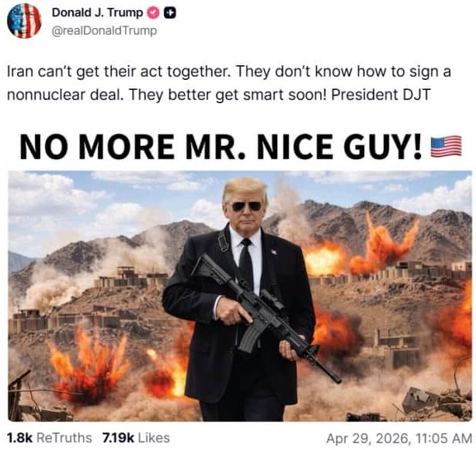
Task: Click the pink verified checkmark badge
Action: (153, 12)
